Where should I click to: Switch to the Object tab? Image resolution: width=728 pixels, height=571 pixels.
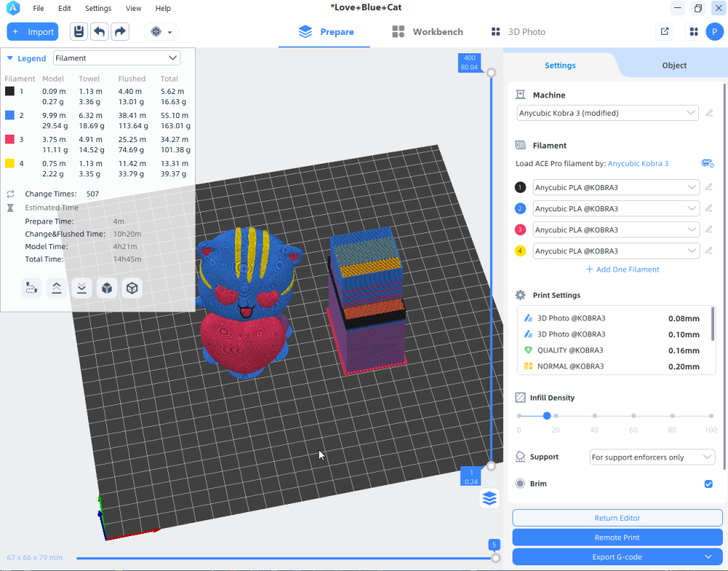pos(674,66)
